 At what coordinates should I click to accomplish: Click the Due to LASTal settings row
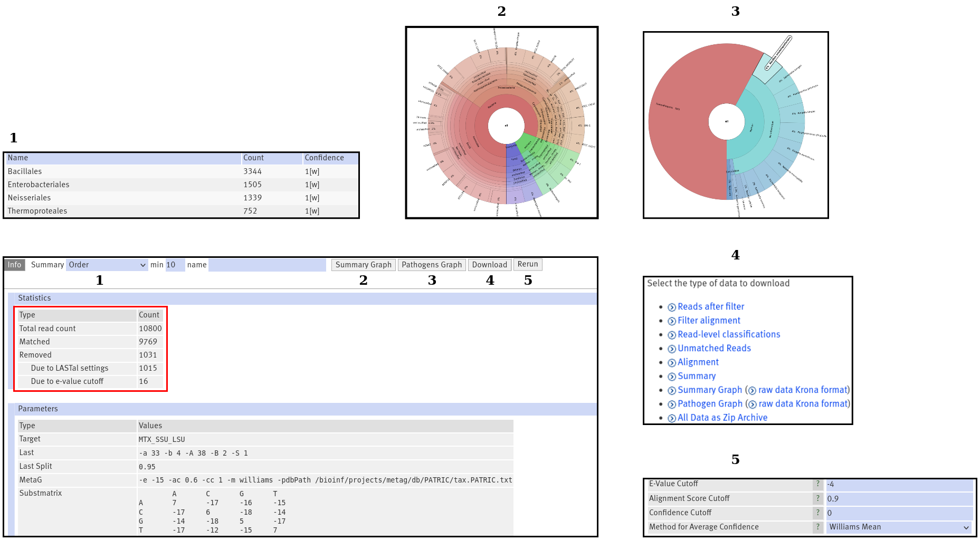90,368
